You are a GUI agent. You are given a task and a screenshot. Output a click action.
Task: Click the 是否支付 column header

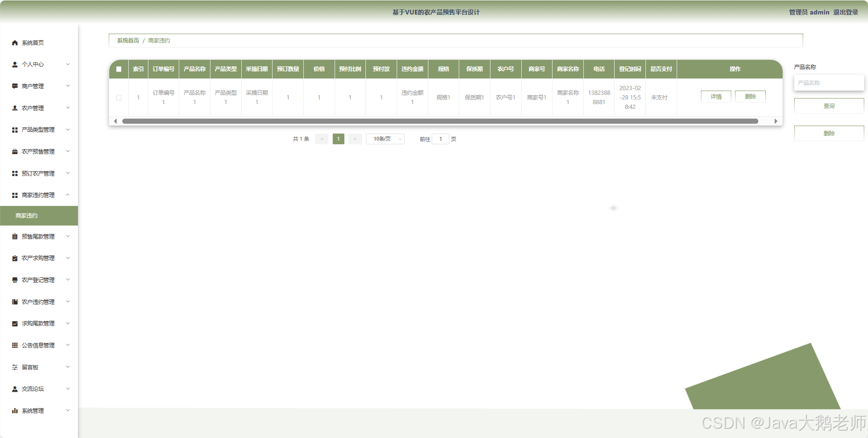click(661, 69)
